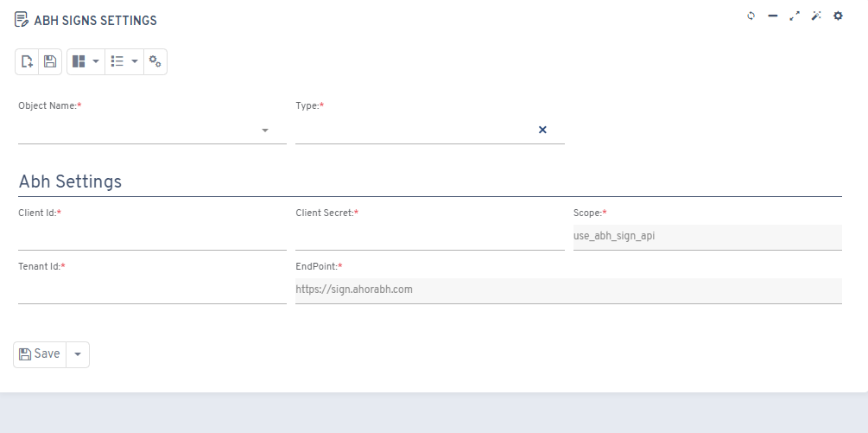Click the magic wand icon

(816, 16)
